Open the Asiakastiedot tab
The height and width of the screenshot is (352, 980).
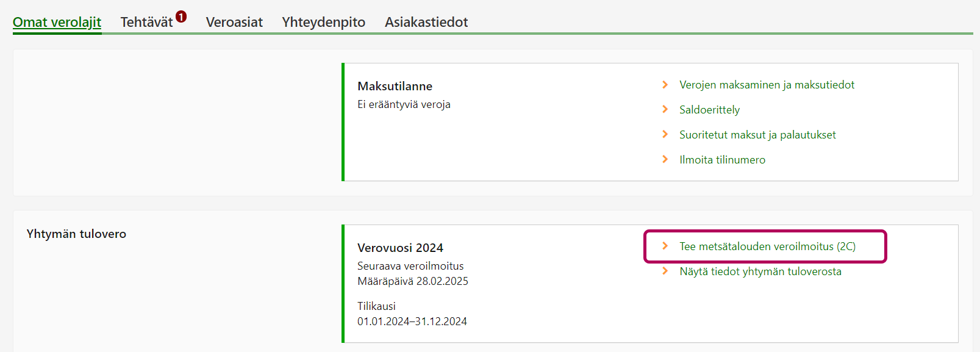point(426,23)
